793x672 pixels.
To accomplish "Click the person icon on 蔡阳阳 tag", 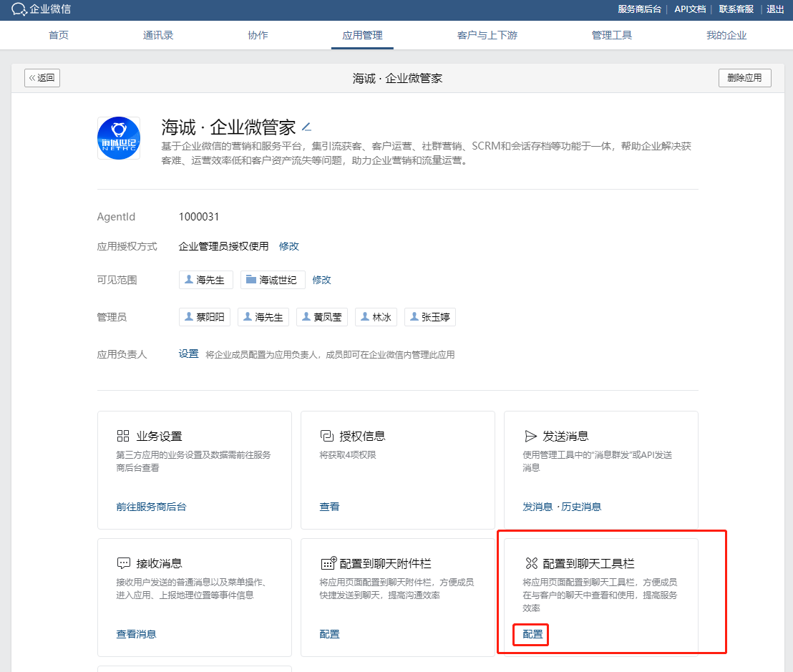I will tap(189, 316).
